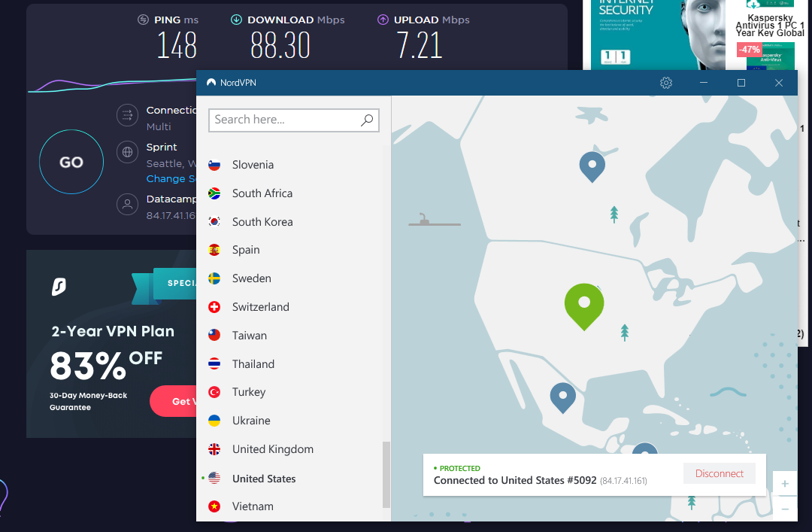Click the country list scrollbar thumb
This screenshot has width=812, height=532.
(x=386, y=475)
